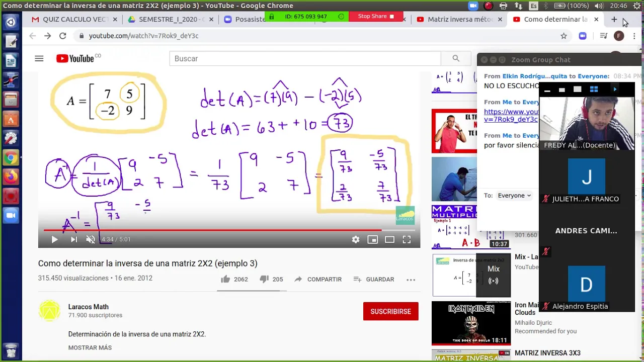The height and width of the screenshot is (362, 644).
Task: Open more actions three-dot menu below video
Action: click(411, 280)
